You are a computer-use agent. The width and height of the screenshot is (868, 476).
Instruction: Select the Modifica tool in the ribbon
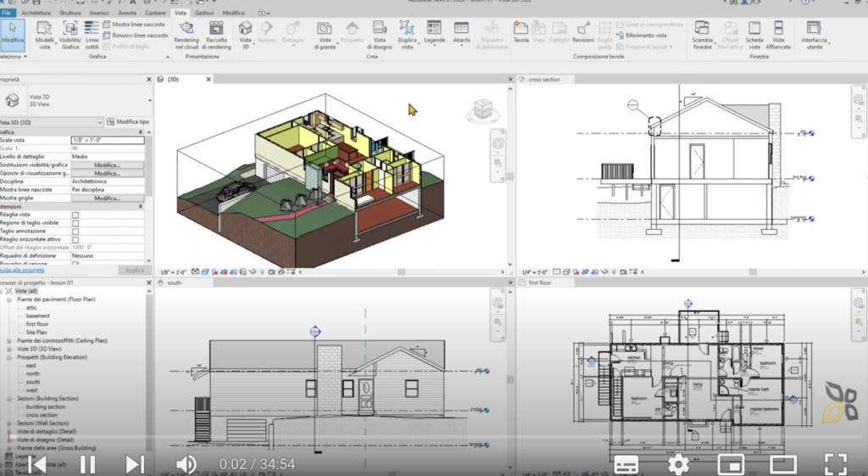coord(13,33)
